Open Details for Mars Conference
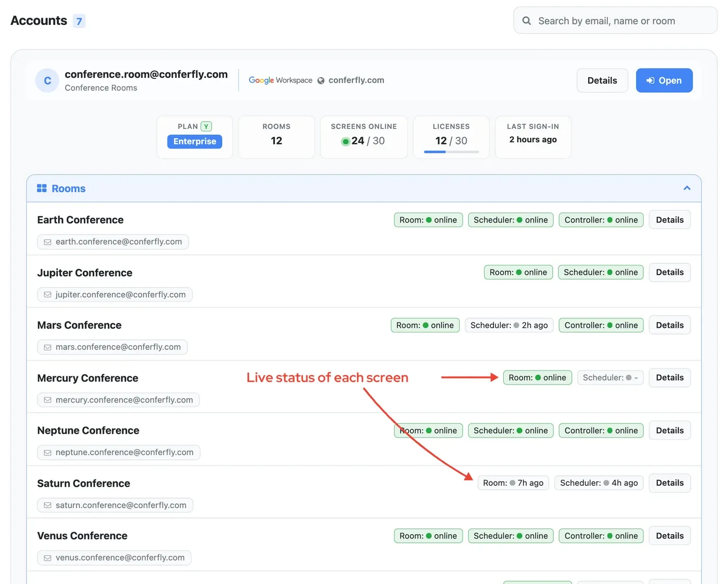Screen dimensions: 728x584 pyautogui.click(x=670, y=325)
